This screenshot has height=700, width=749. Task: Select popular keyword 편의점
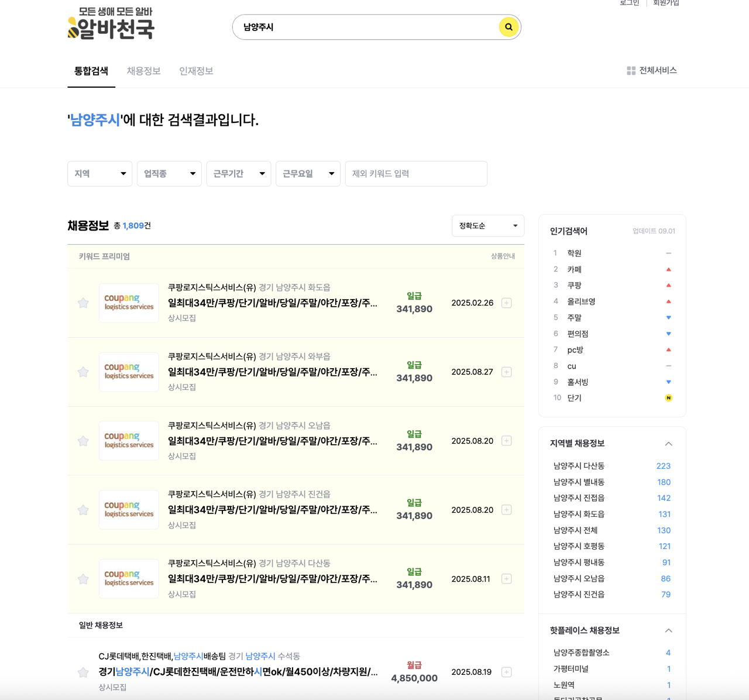click(x=578, y=334)
